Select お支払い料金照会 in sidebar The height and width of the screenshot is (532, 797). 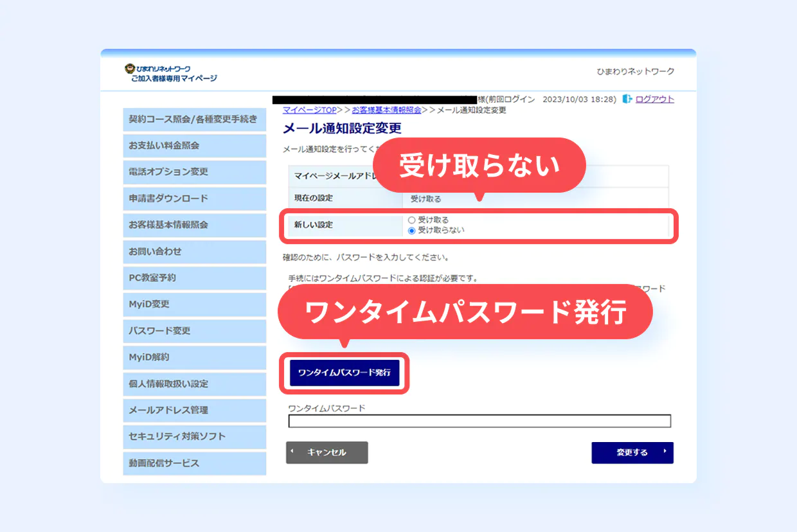point(194,146)
